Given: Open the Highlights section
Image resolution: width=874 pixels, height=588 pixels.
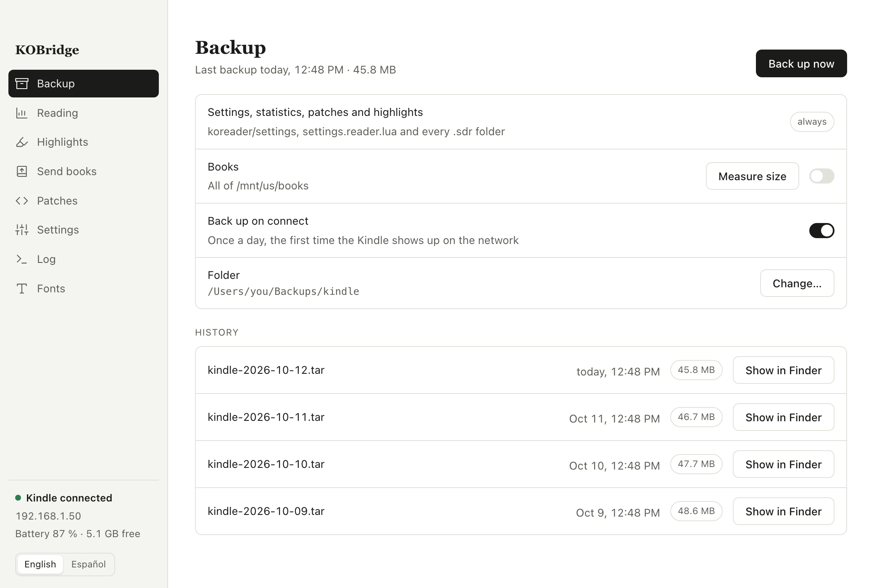Looking at the screenshot, I should click(x=84, y=142).
